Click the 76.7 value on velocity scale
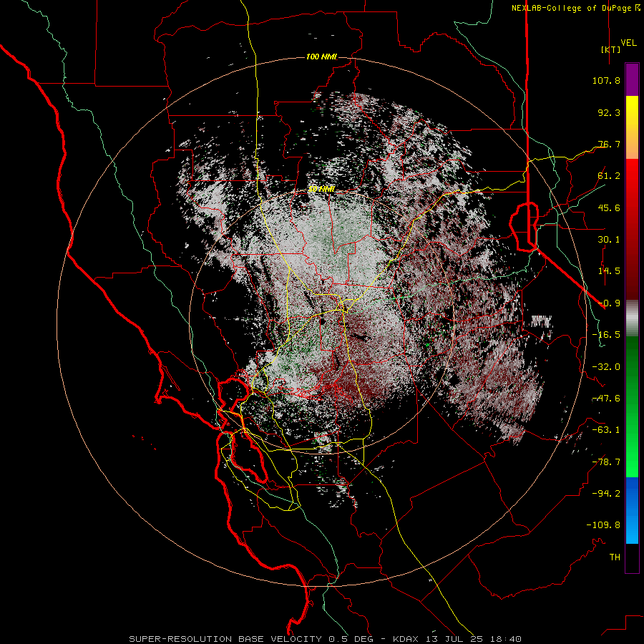The height and width of the screenshot is (644, 644). (609, 144)
